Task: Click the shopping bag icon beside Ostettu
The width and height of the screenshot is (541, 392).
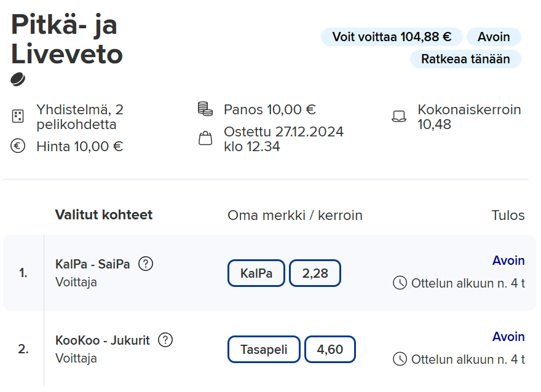Action: [x=205, y=138]
